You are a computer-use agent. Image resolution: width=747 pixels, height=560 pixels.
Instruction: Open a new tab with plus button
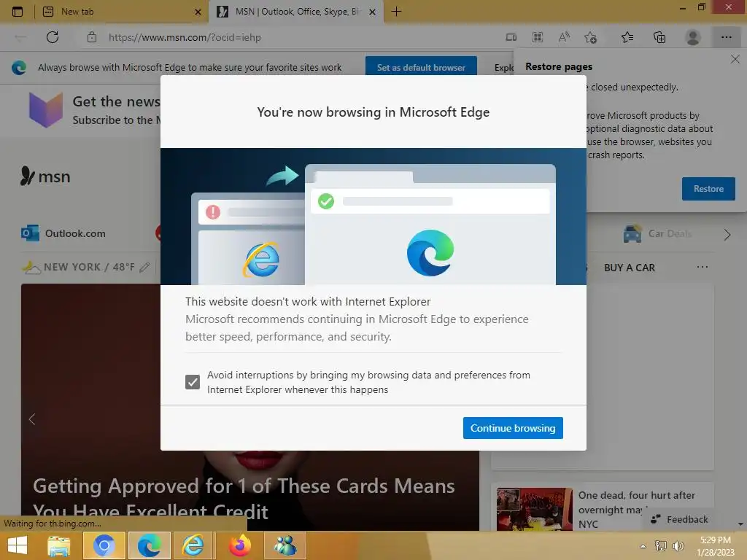click(396, 12)
